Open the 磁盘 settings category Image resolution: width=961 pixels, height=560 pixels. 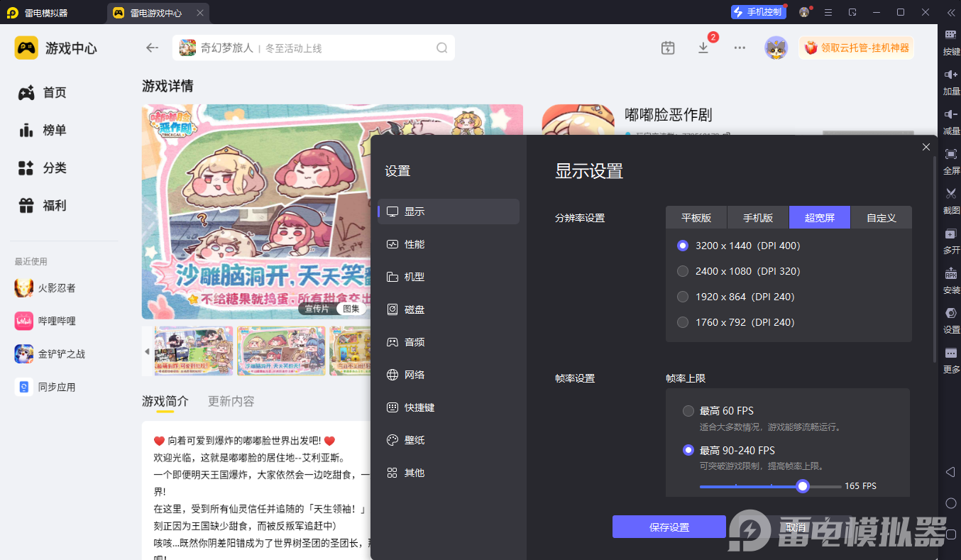449,309
